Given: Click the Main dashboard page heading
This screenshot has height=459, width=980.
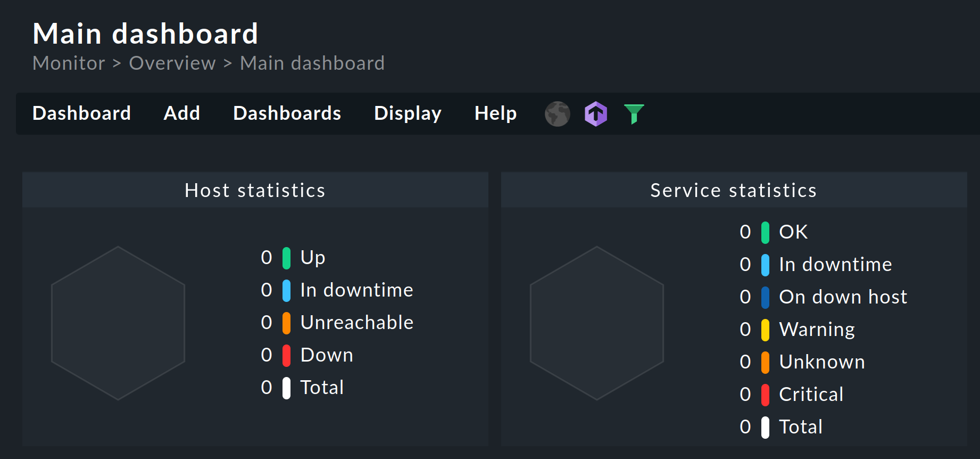Looking at the screenshot, I should (x=145, y=34).
